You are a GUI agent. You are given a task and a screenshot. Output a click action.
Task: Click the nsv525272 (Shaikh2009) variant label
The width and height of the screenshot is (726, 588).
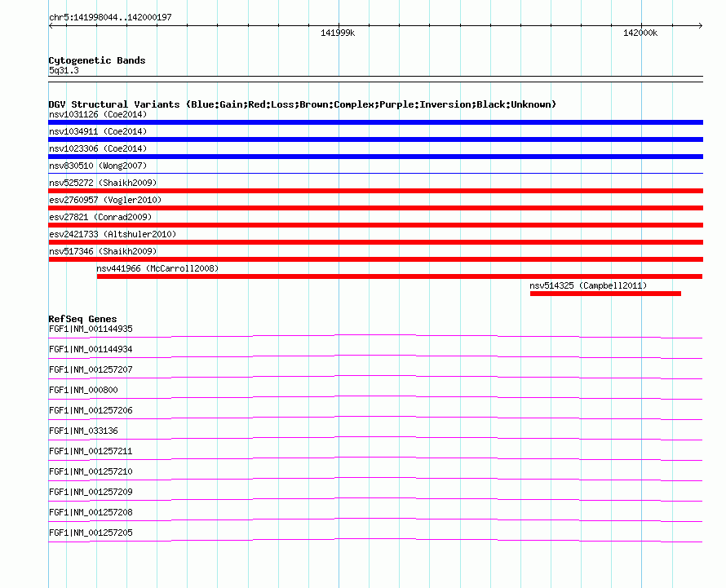[103, 183]
